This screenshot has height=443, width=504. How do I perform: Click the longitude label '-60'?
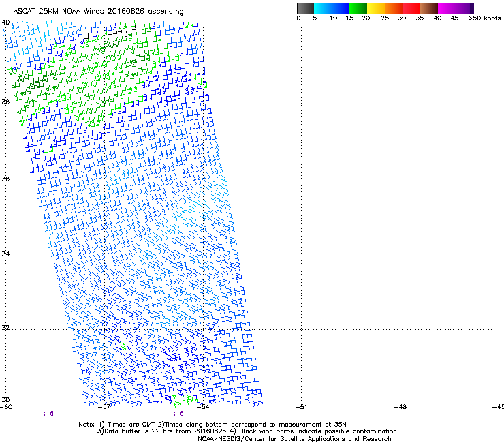tap(6, 407)
